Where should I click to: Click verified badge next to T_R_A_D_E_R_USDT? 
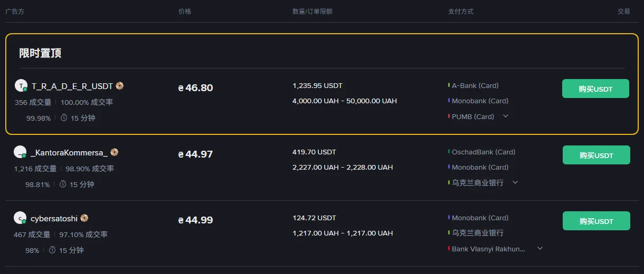120,85
